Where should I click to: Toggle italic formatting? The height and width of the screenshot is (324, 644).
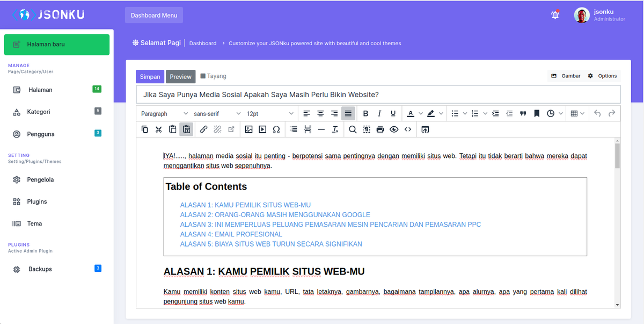point(379,113)
